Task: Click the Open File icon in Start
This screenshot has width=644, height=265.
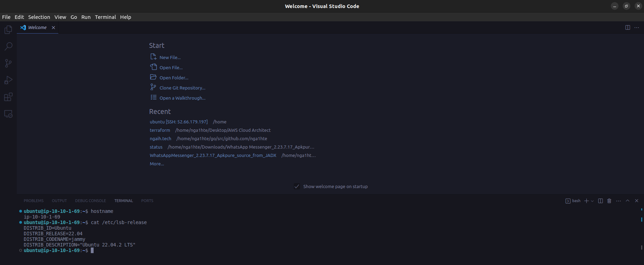Action: 153,67
